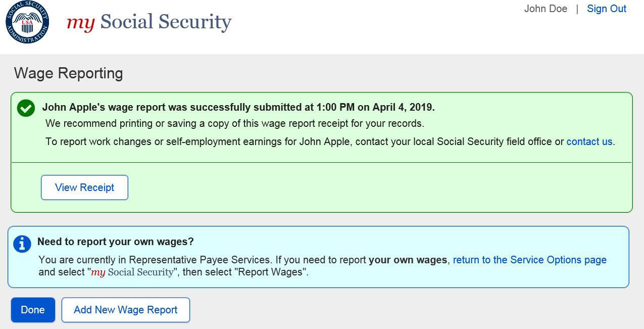Click the blue information icon

22,244
